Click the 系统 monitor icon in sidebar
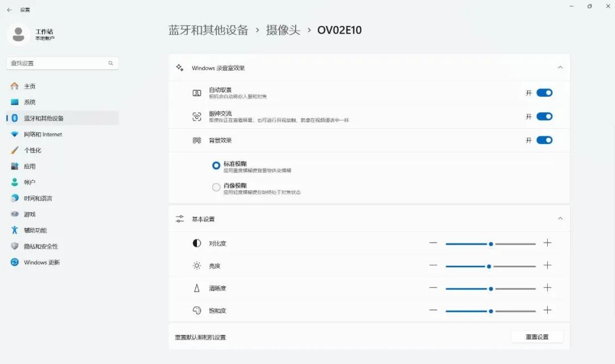 (14, 102)
